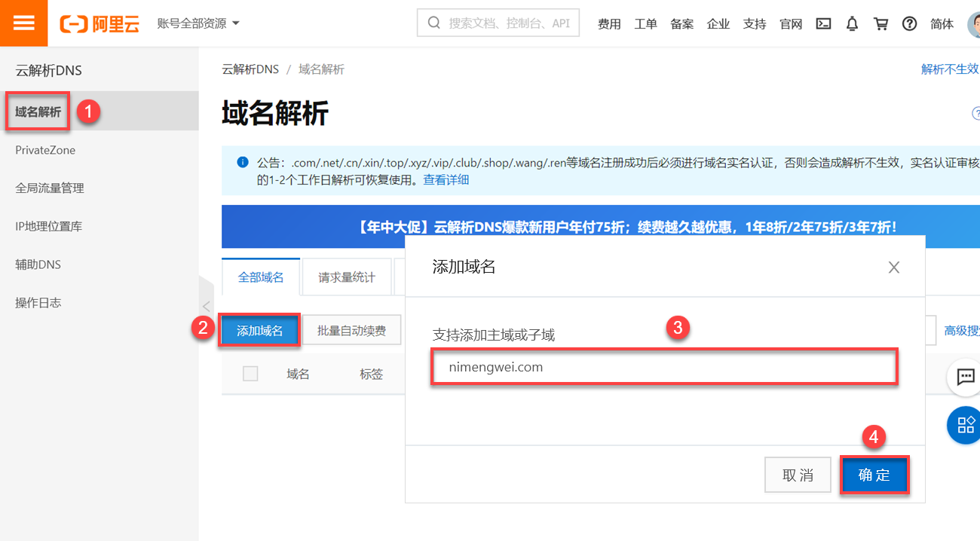Click the 确定 confirm button
The image size is (980, 541).
coord(874,475)
